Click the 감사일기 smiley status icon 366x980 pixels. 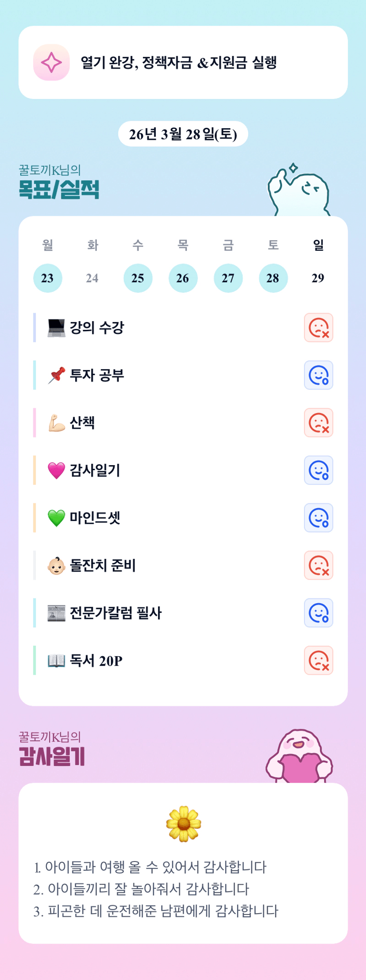click(318, 470)
